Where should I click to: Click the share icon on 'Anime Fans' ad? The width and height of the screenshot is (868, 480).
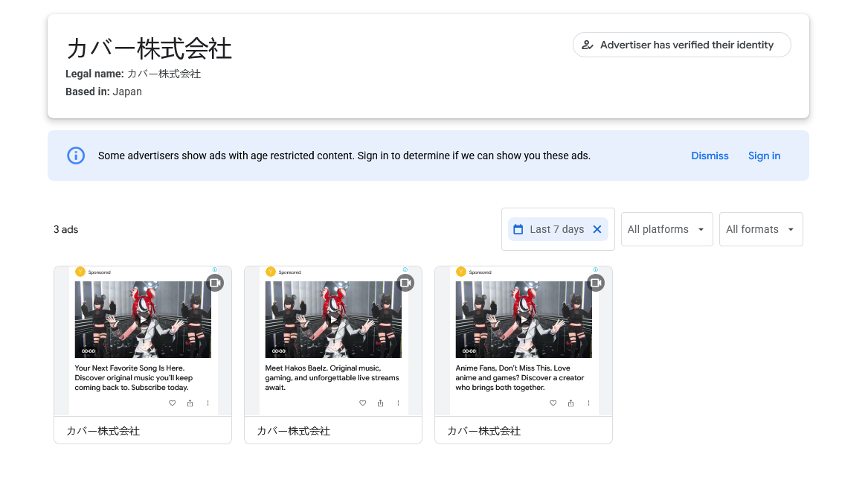click(x=570, y=403)
